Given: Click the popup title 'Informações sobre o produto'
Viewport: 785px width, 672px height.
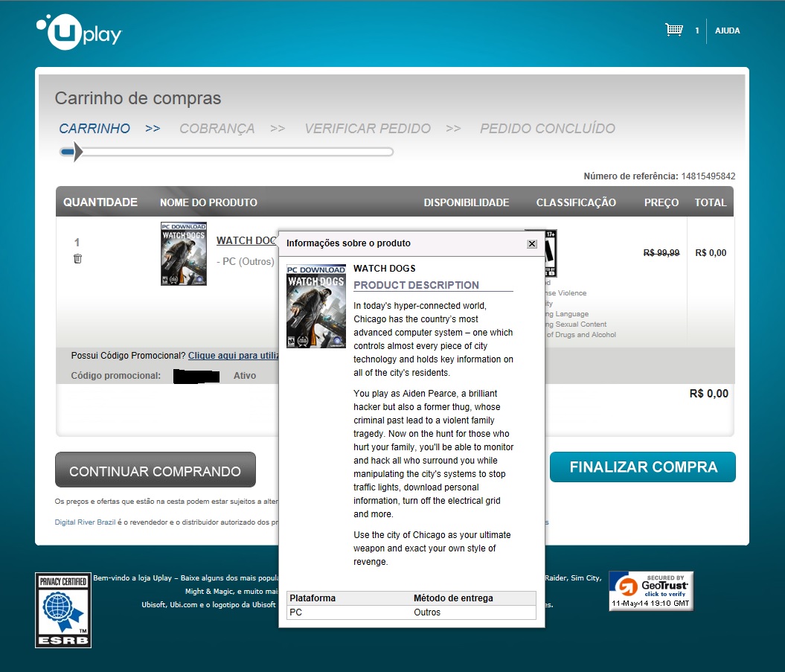Looking at the screenshot, I should pos(348,243).
